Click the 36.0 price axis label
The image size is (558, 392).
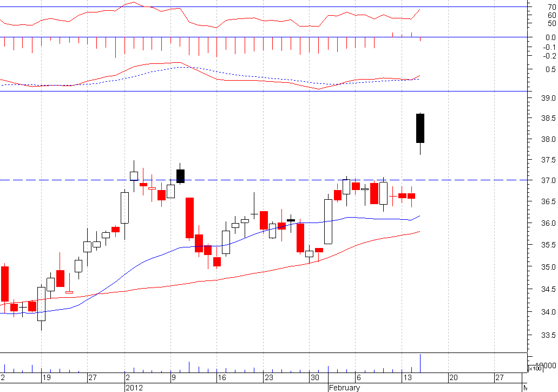pyautogui.click(x=548, y=223)
